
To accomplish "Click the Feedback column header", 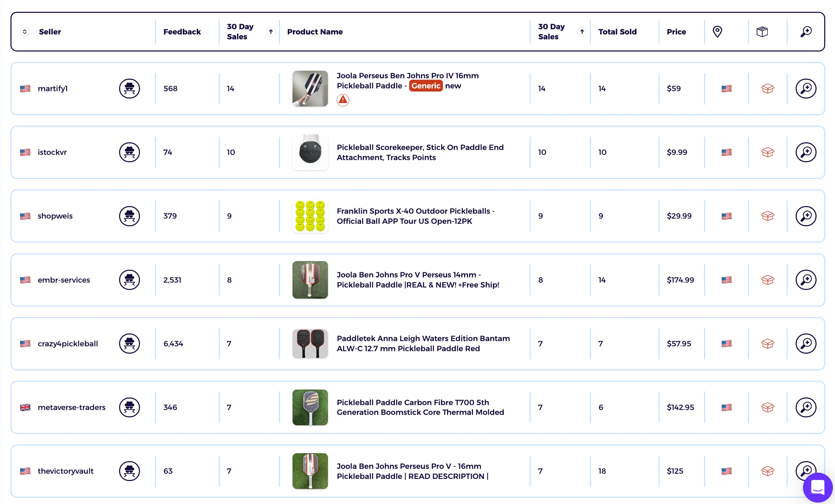I will pos(182,32).
